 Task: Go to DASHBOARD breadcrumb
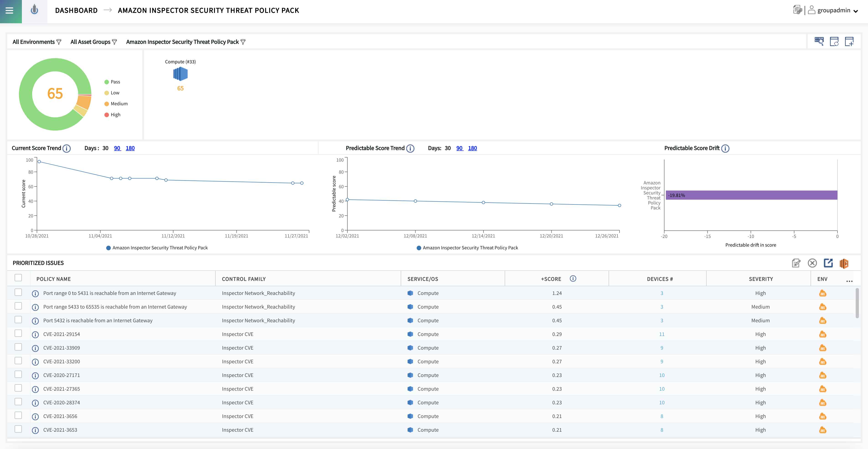coord(76,10)
